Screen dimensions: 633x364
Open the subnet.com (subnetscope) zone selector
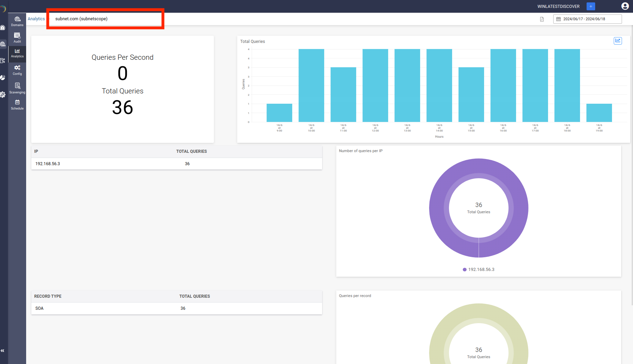pos(105,19)
